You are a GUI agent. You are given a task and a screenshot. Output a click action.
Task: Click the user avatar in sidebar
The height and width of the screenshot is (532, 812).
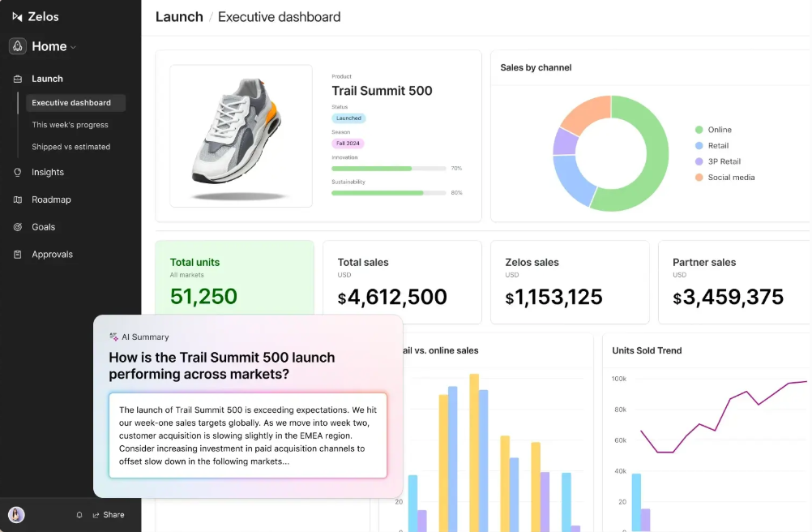(16, 514)
